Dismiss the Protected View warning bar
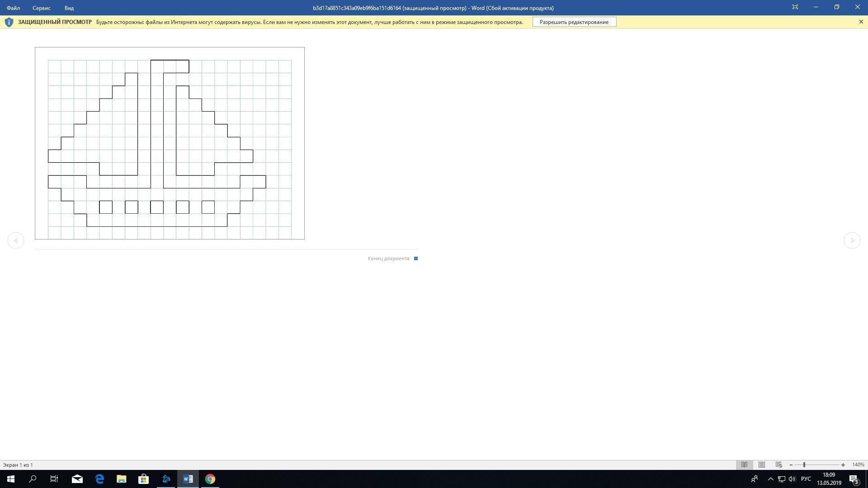 [x=861, y=22]
